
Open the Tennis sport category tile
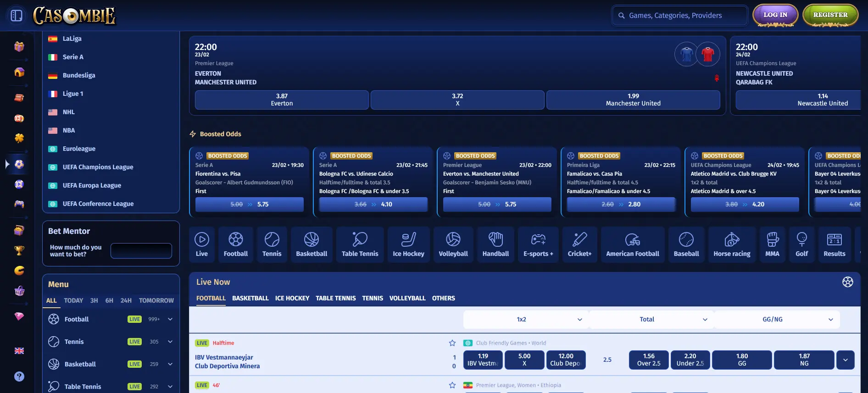coord(272,244)
